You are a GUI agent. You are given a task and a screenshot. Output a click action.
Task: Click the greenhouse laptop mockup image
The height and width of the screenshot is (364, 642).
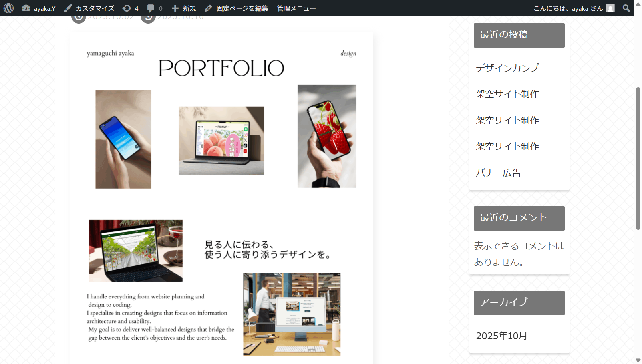tap(136, 251)
